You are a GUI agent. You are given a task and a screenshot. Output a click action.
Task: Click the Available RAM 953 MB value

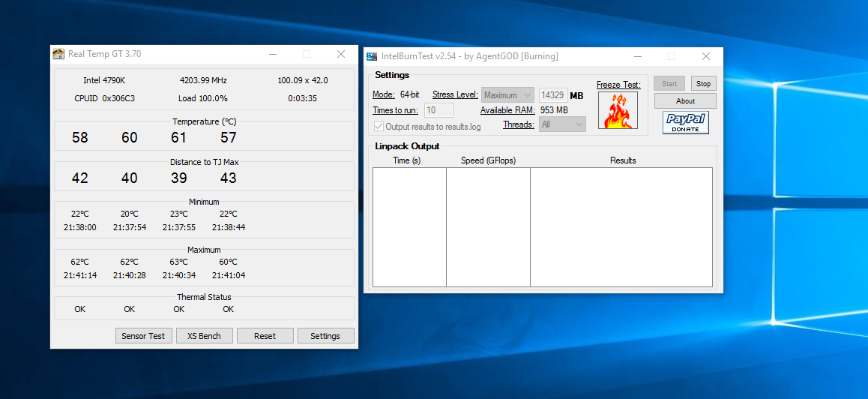click(554, 110)
